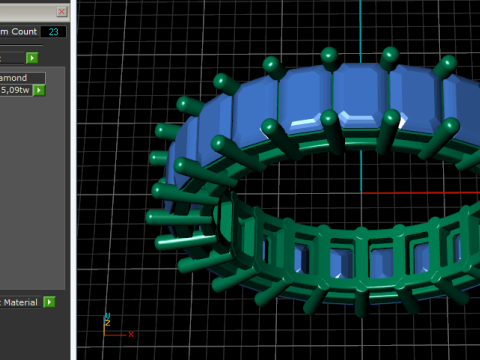Click the Material label button

click(x=20, y=302)
